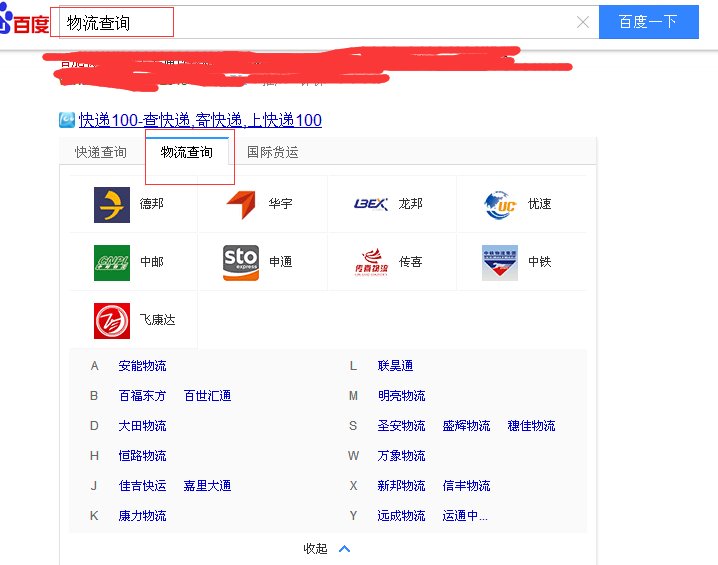Click the 快递100 site favicon
This screenshot has width=718, height=565.
coord(67,120)
